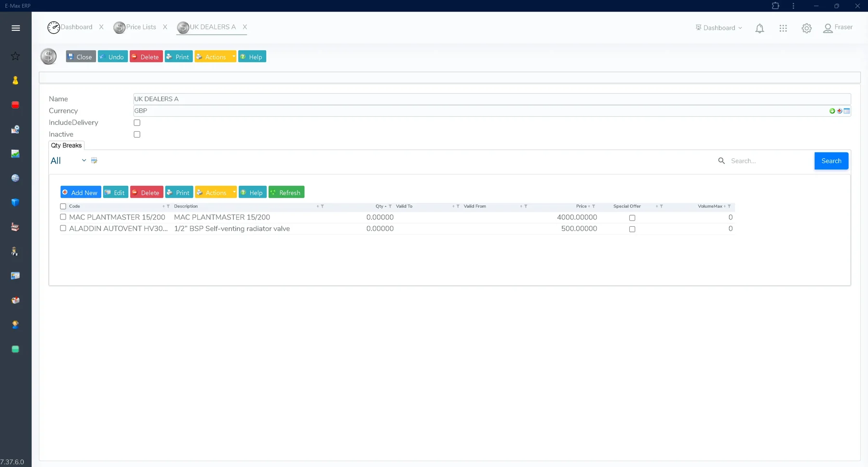The width and height of the screenshot is (868, 467).
Task: Open table lookup icon in Currency field
Action: [x=847, y=111]
